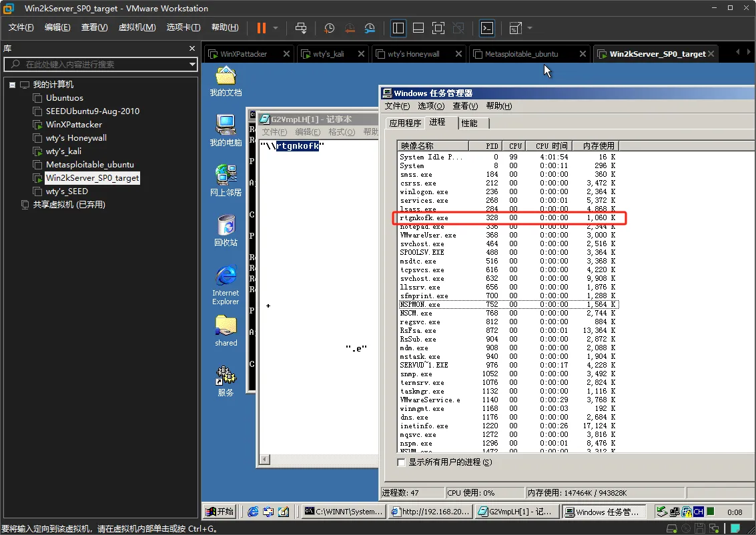The height and width of the screenshot is (535, 756).
Task: Click the Send Ctrl+Alt+Del toolbar icon
Action: [x=301, y=28]
